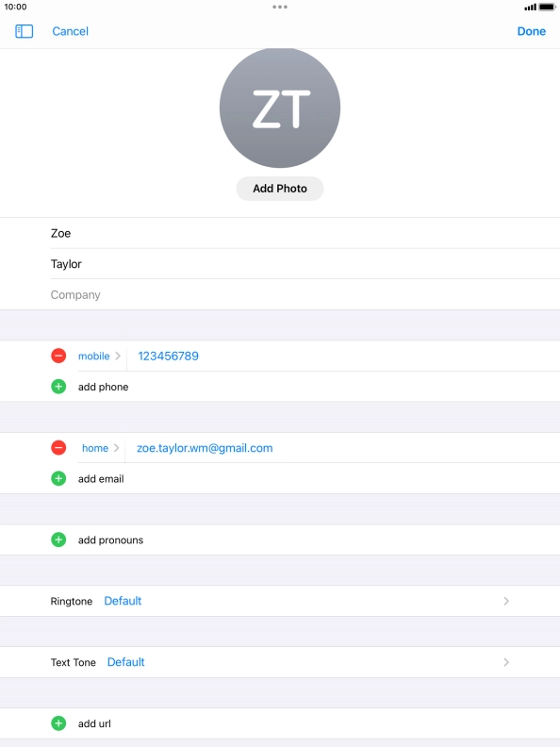Viewport: 560px width, 747px height.
Task: Open the Text Tone Default selection
Action: point(280,662)
